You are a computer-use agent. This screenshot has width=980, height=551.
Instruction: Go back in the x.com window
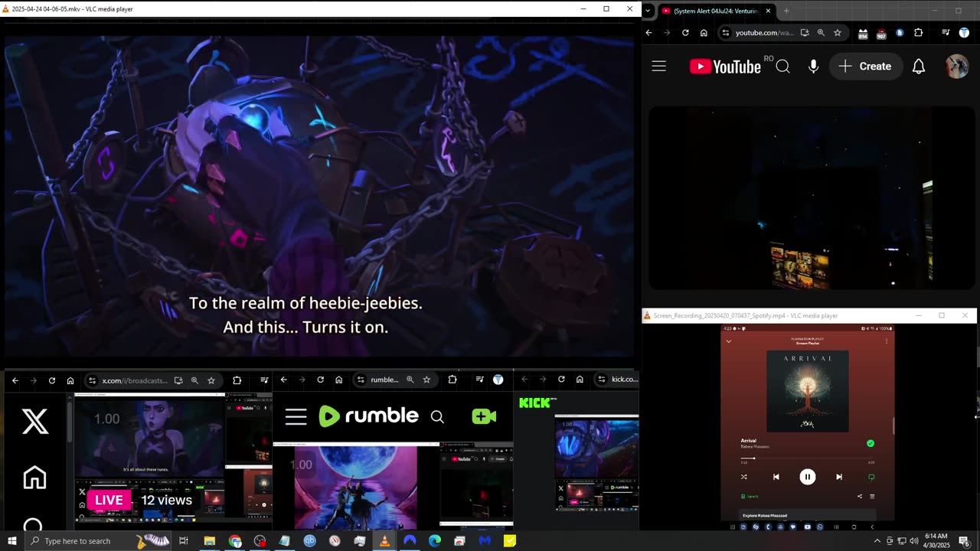(15, 380)
